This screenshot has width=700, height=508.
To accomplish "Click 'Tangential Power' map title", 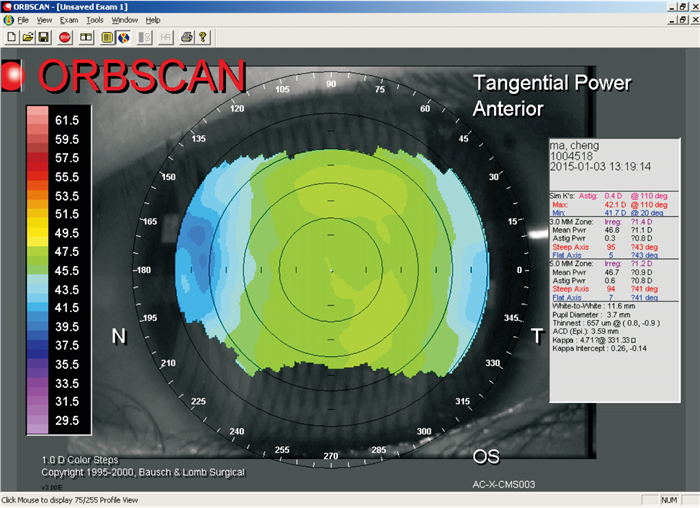I will [x=552, y=83].
